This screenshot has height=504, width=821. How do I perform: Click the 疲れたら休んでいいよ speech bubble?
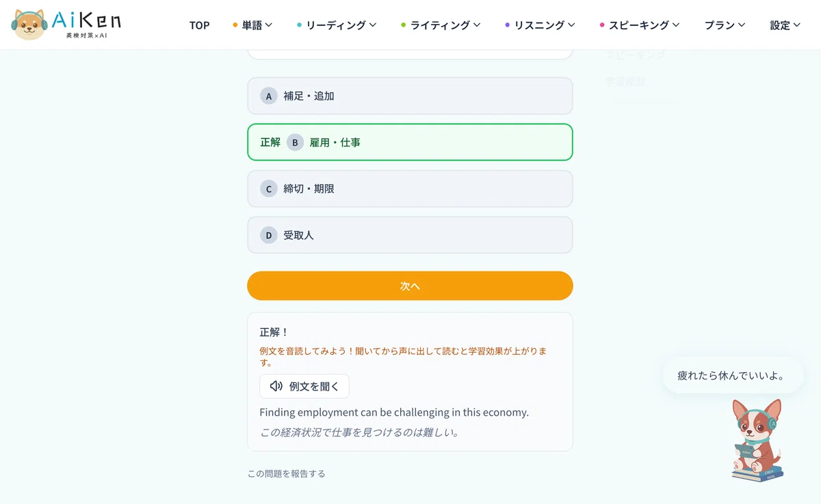731,375
